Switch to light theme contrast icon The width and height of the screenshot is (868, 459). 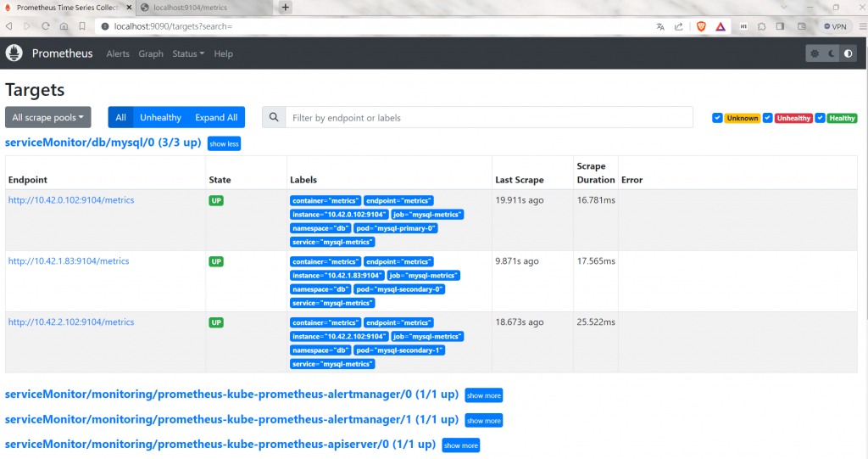848,53
